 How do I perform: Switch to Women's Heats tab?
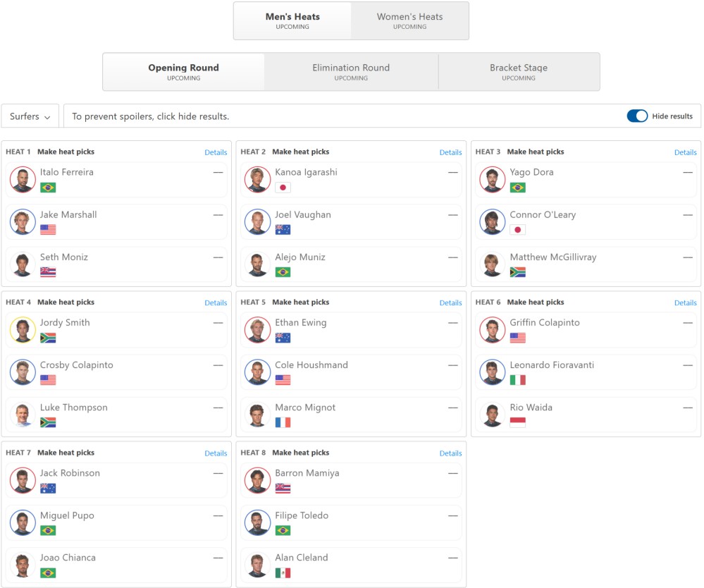[410, 20]
